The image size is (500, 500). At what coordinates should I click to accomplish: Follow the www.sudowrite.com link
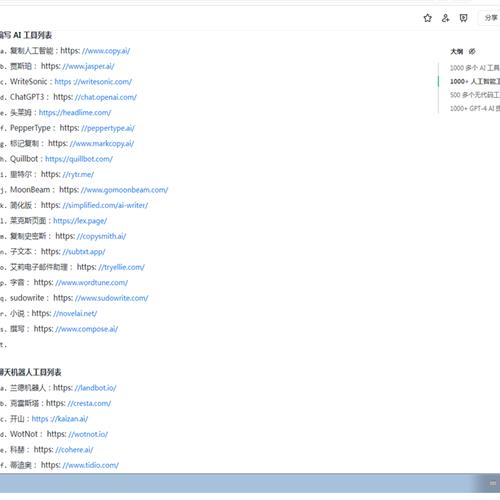112,298
